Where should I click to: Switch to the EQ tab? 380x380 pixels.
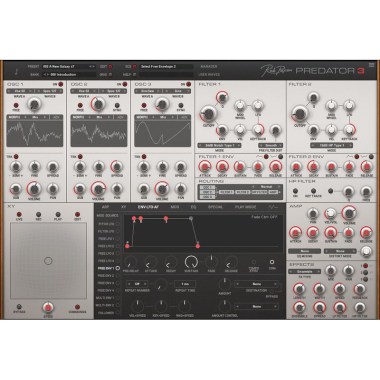193,207
